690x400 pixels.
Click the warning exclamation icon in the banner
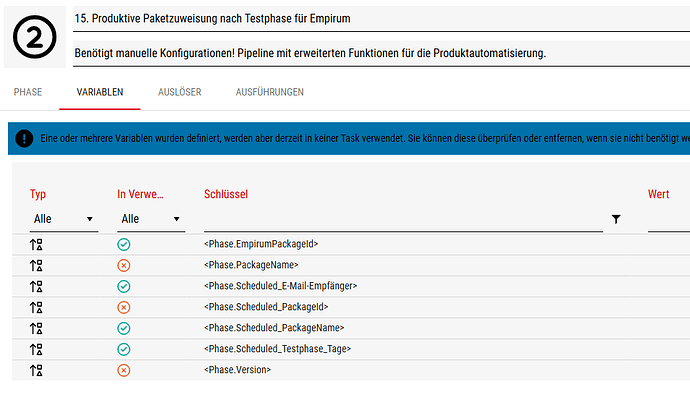point(23,138)
